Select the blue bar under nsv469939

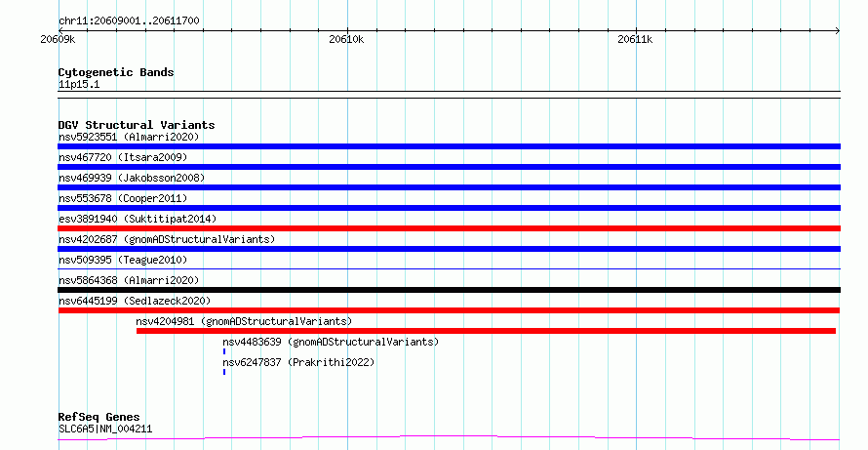pos(449,187)
